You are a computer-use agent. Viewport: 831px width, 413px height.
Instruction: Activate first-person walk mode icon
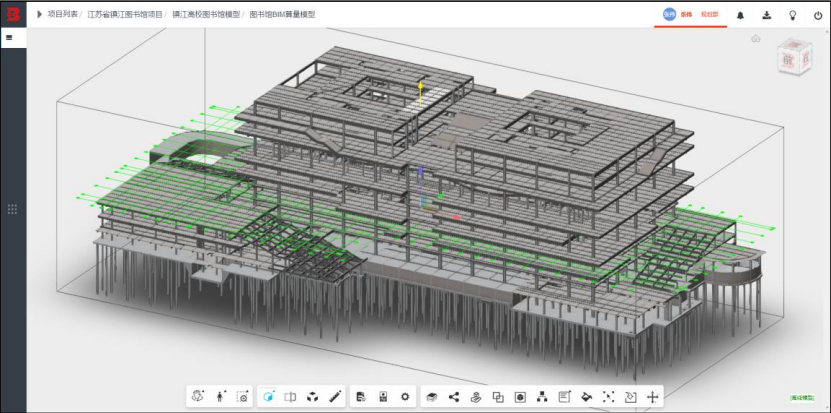point(220,397)
